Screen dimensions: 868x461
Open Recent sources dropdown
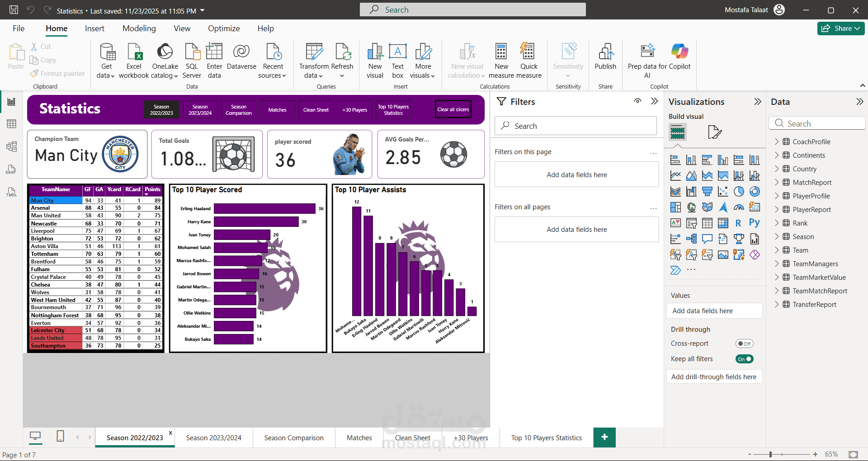273,61
